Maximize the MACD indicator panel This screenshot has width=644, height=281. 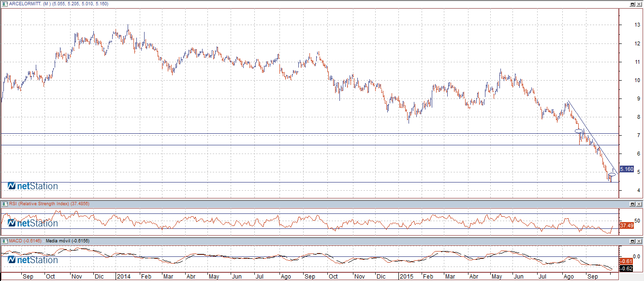tap(632, 240)
